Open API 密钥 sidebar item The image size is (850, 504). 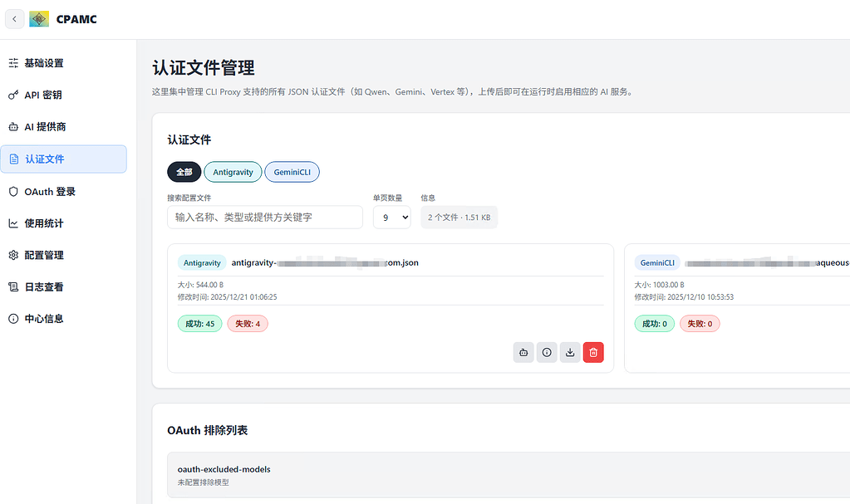[63, 95]
